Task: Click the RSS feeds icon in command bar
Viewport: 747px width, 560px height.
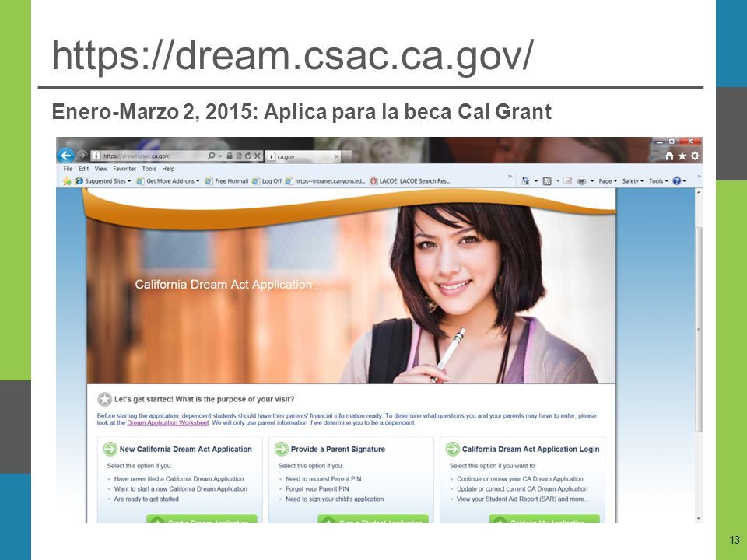Action: [547, 181]
